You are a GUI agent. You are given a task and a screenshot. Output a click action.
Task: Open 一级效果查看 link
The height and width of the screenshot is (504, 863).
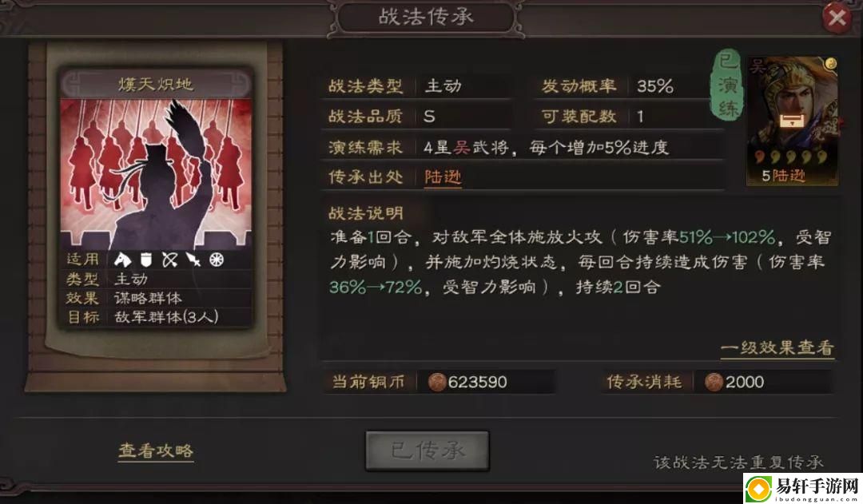(x=777, y=347)
